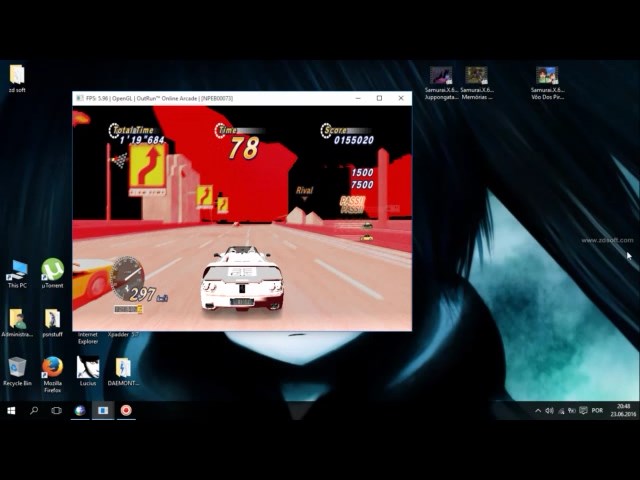The image size is (640, 480).
Task: Open Mozilla Firefox from the desktop
Action: point(52,368)
